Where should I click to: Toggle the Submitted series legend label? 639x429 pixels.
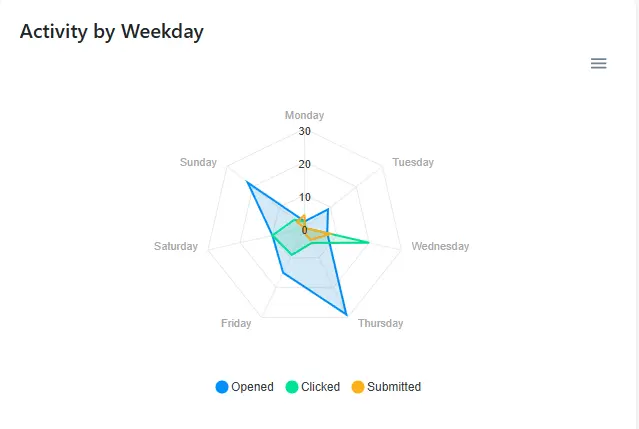394,387
